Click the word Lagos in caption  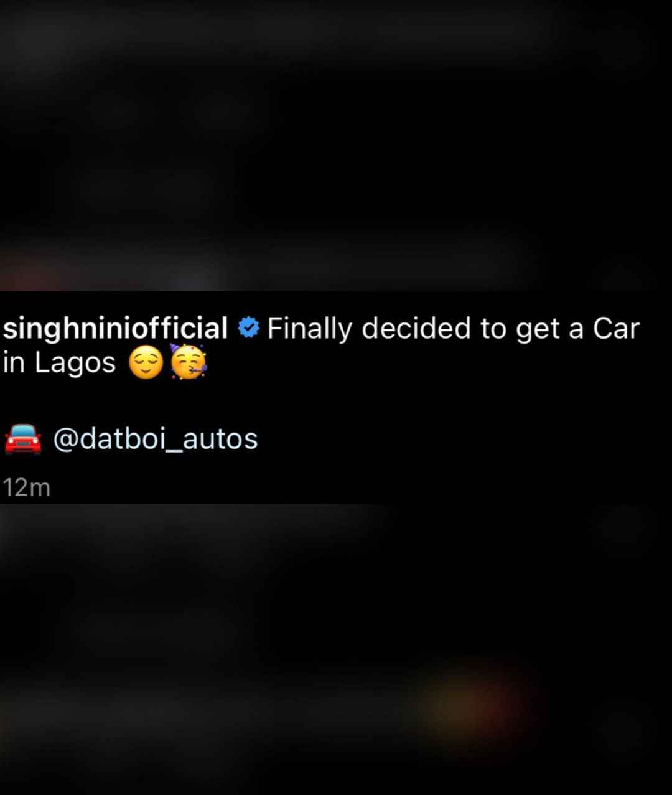coord(75,364)
